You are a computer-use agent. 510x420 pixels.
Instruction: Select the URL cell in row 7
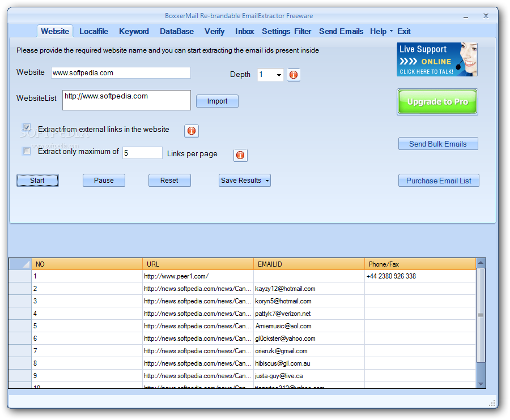198,351
